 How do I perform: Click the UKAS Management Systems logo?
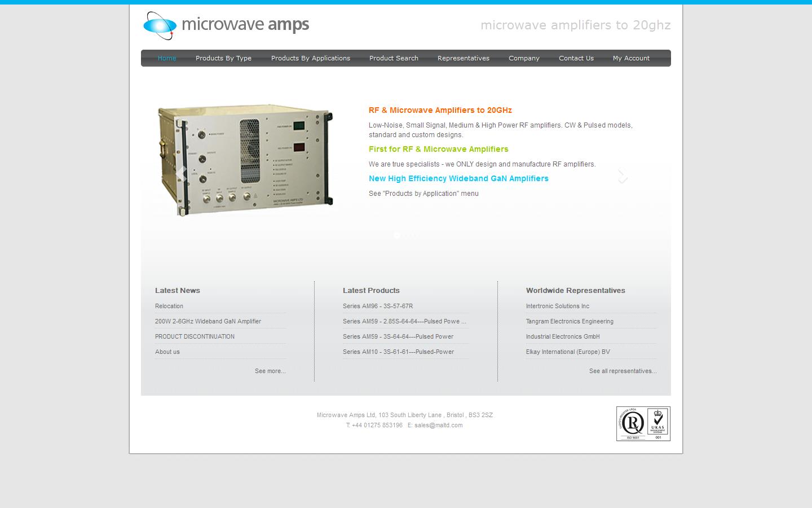pos(657,423)
